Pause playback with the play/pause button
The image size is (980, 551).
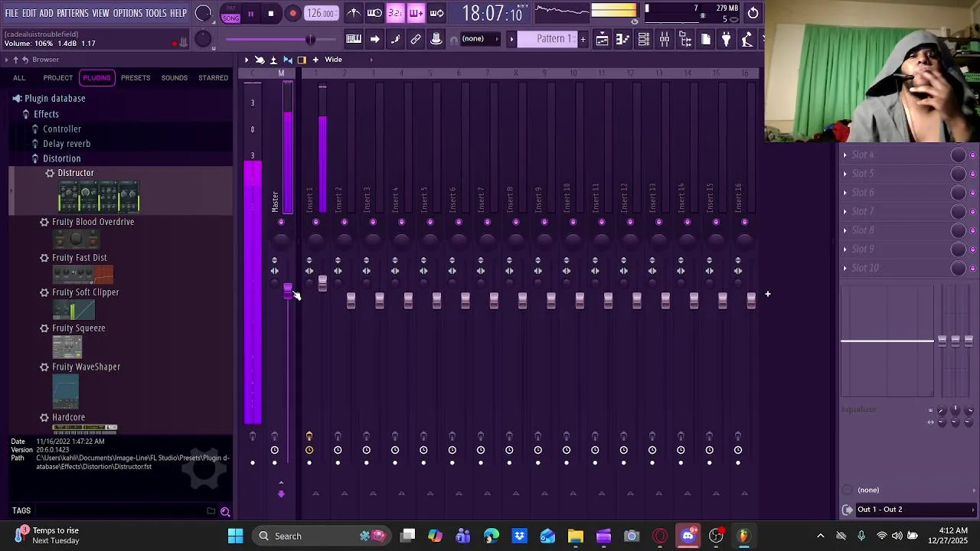click(250, 14)
